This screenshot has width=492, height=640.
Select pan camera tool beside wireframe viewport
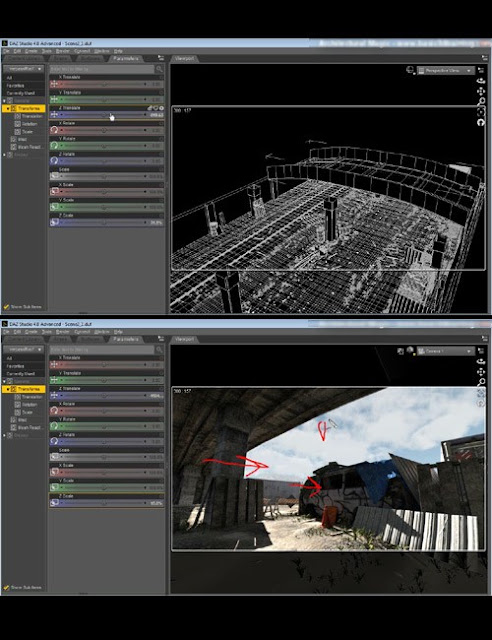(x=481, y=91)
